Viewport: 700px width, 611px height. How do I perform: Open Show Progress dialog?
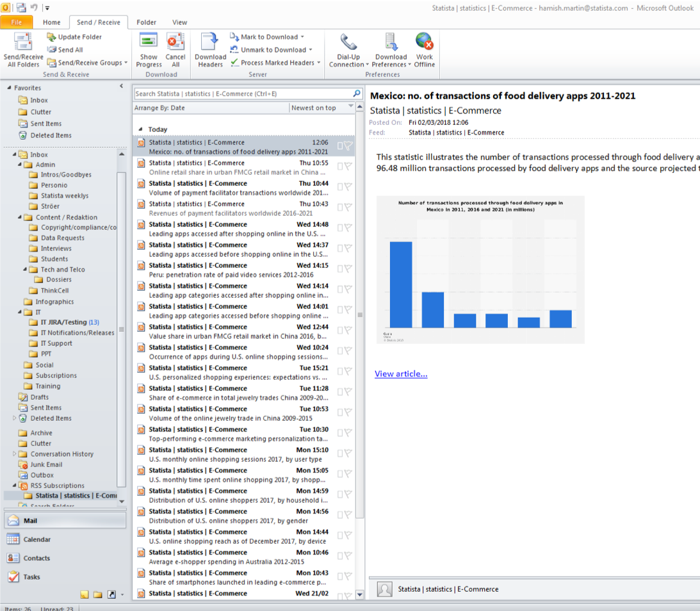coord(149,50)
